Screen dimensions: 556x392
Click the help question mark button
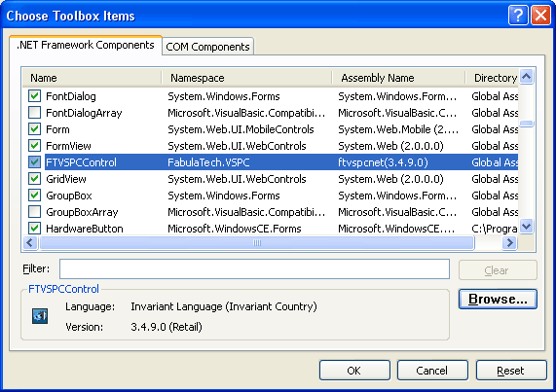(518, 16)
